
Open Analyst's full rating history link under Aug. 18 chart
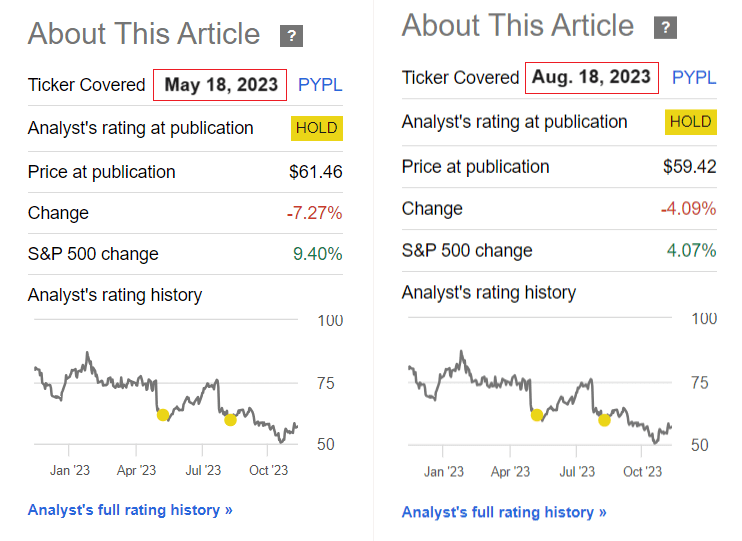click(504, 512)
